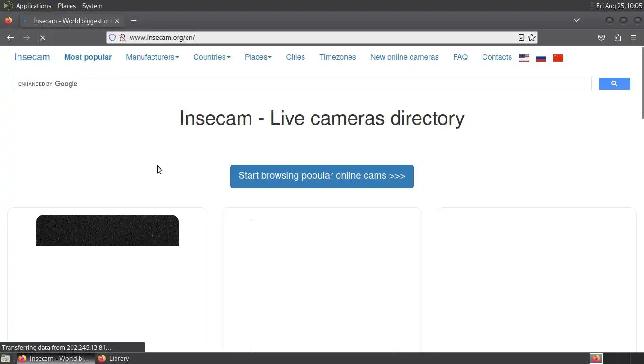Switch to English via US flag
Screen dimensions: 644x364
pos(524,58)
